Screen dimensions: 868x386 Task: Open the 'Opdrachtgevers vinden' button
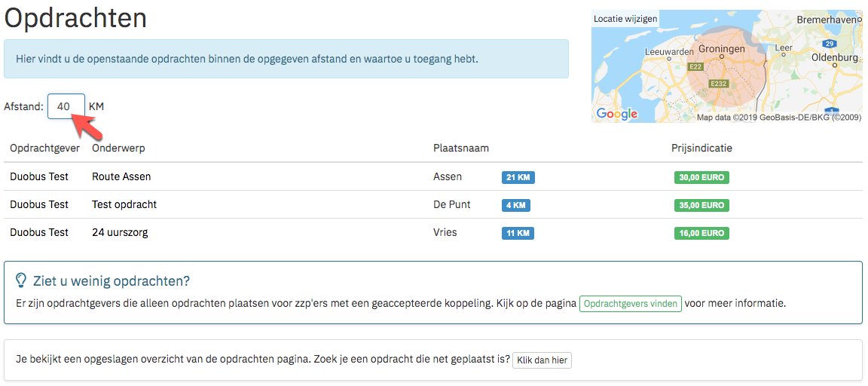(x=631, y=304)
